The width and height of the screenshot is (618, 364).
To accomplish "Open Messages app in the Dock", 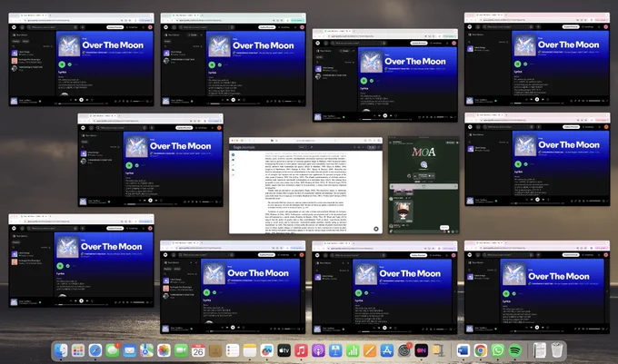I will pos(113,350).
